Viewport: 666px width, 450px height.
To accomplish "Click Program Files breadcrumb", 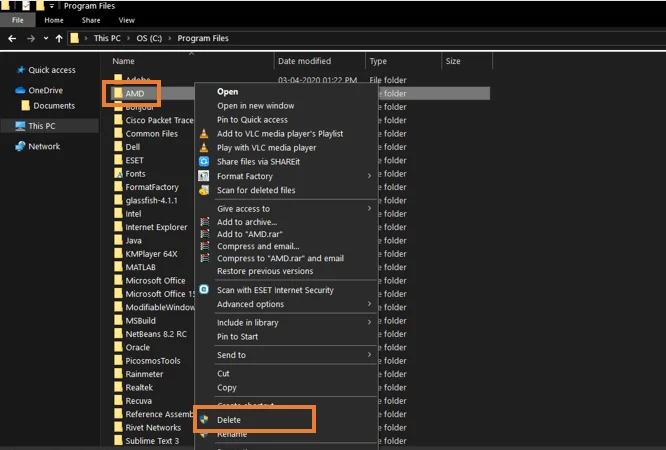I will click(x=203, y=38).
